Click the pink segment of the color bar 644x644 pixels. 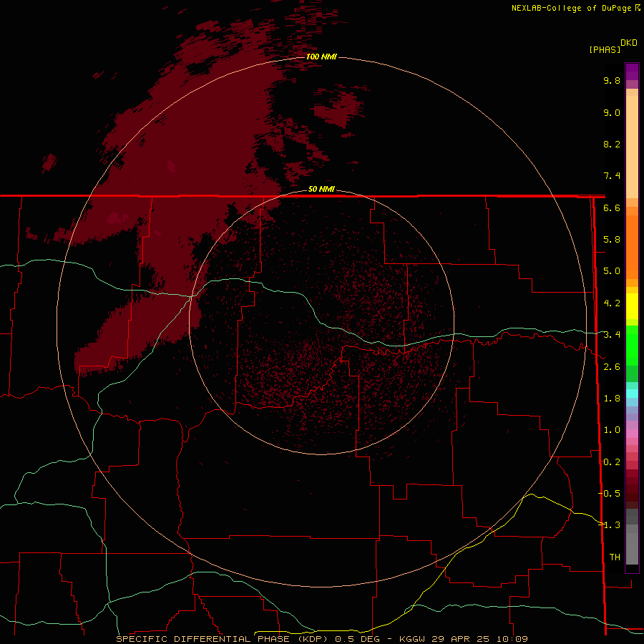(632, 434)
